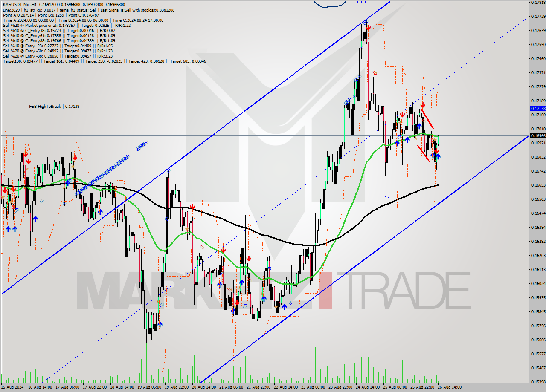The image size is (546, 392).
Task: Click the 0.16653 price axis label
Action: click(x=539, y=185)
